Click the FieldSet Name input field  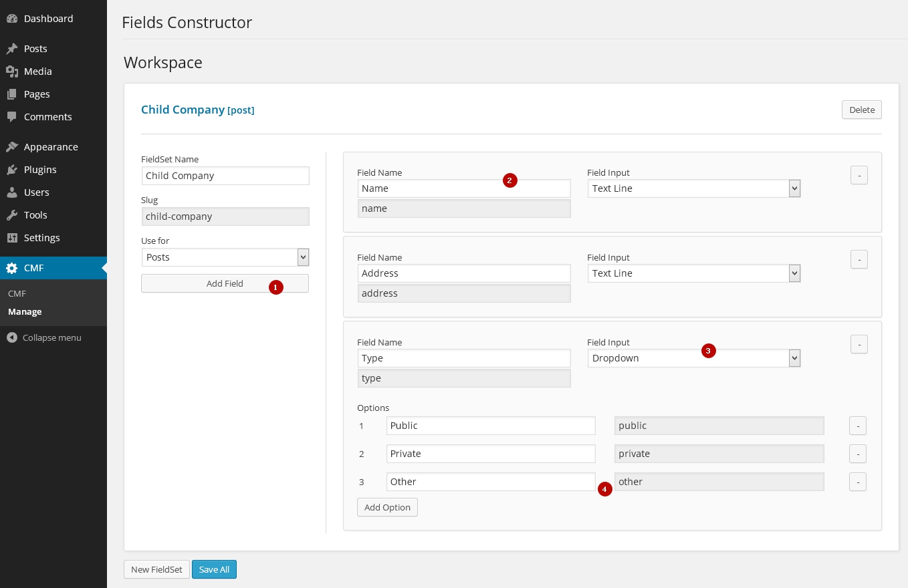[x=225, y=176]
